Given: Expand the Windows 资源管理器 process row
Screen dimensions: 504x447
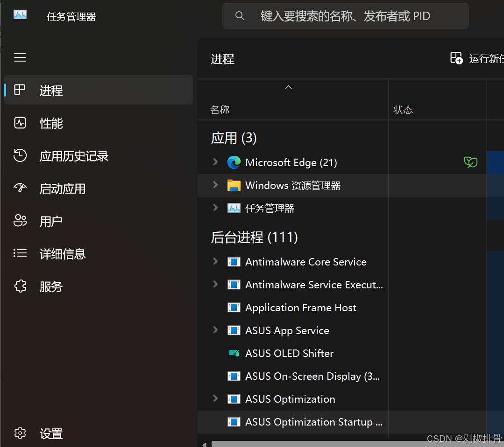Looking at the screenshot, I should pos(215,184).
